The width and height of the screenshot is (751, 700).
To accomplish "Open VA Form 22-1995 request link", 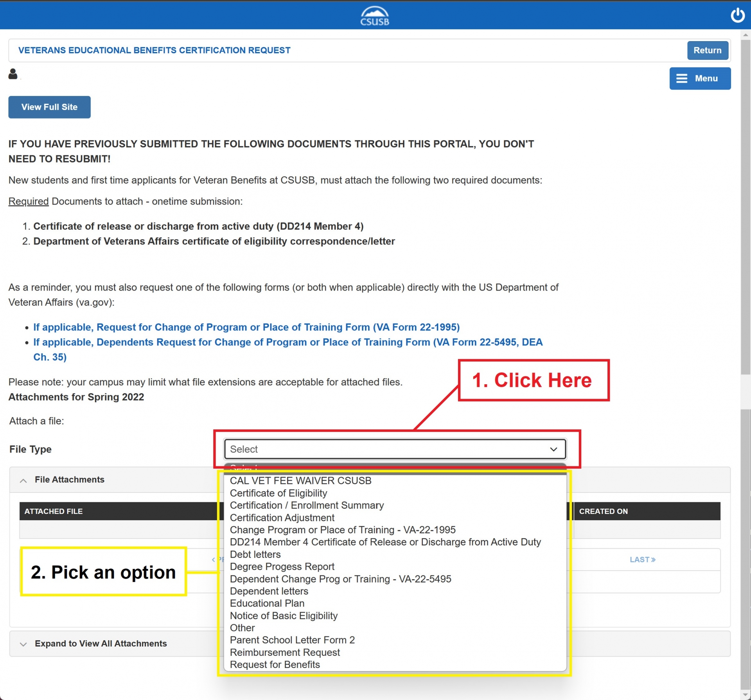I will click(x=246, y=327).
